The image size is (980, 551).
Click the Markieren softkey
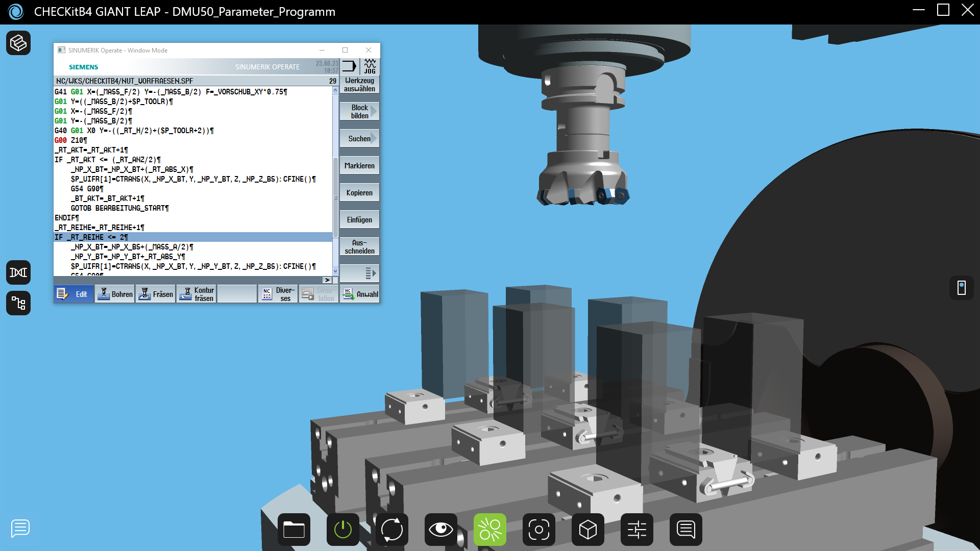point(359,166)
